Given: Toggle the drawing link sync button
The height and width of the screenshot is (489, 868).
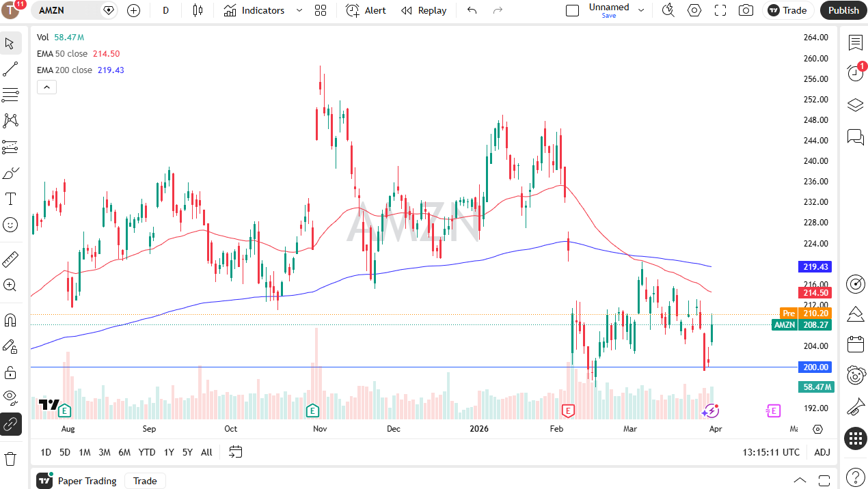Looking at the screenshot, I should pos(10,424).
